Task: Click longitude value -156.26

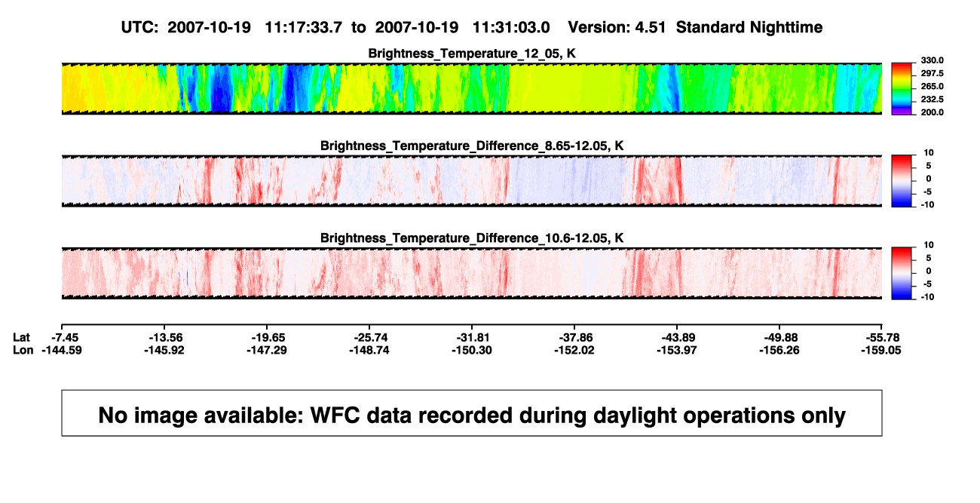Action: [780, 350]
